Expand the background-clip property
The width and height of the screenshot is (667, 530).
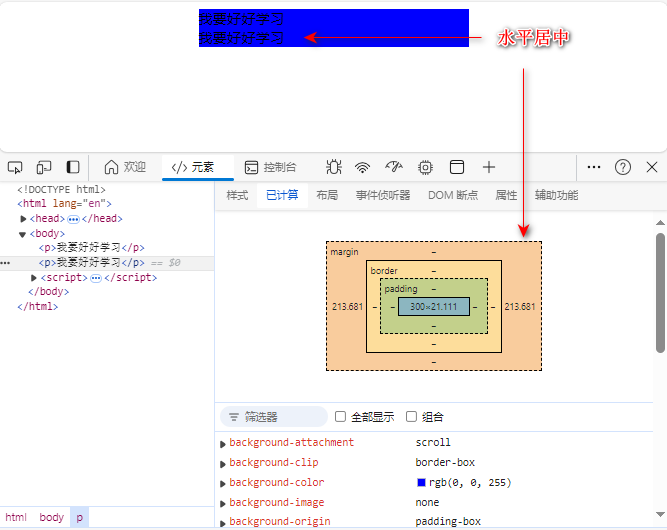(x=222, y=464)
